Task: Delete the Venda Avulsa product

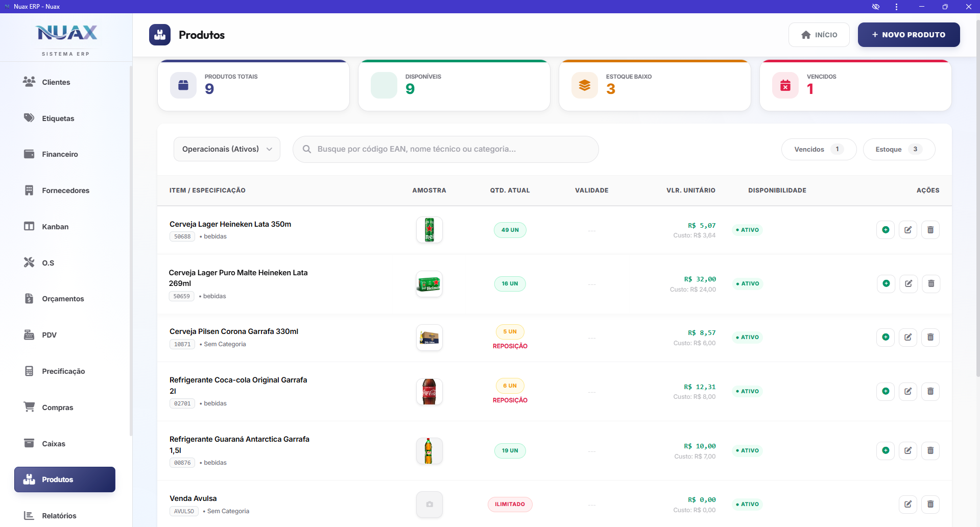Action: coord(930,504)
